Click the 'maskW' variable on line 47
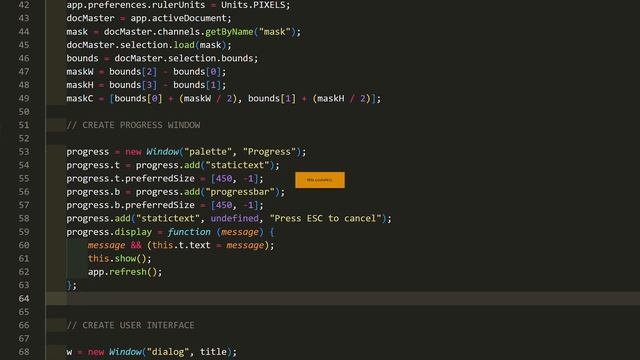The image size is (640, 360). coord(80,71)
